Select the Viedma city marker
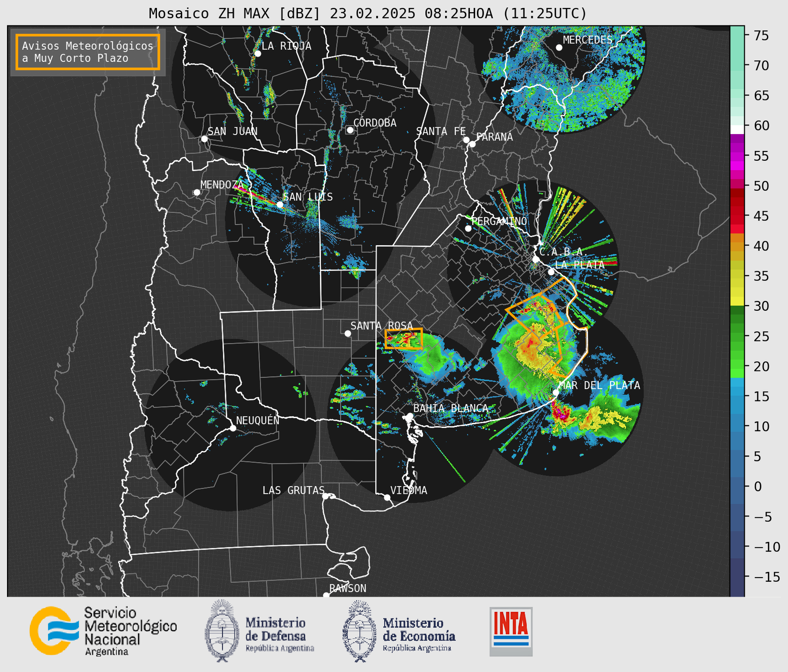Image resolution: width=788 pixels, height=672 pixels. 387,497
